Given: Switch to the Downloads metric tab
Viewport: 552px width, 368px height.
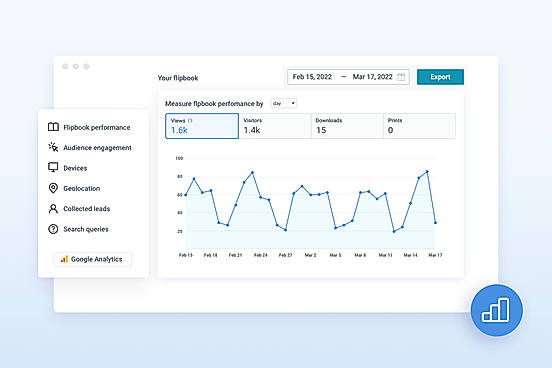Looking at the screenshot, I should (x=347, y=126).
